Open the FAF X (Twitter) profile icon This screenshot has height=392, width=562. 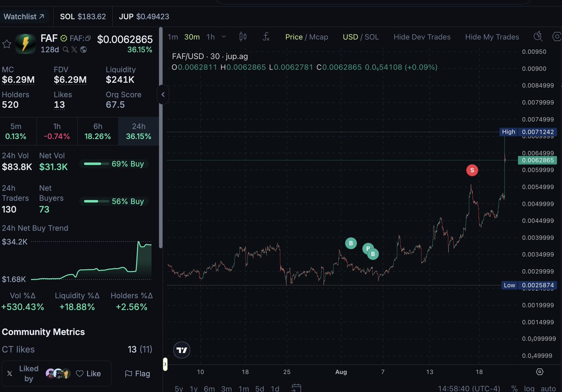pos(74,49)
